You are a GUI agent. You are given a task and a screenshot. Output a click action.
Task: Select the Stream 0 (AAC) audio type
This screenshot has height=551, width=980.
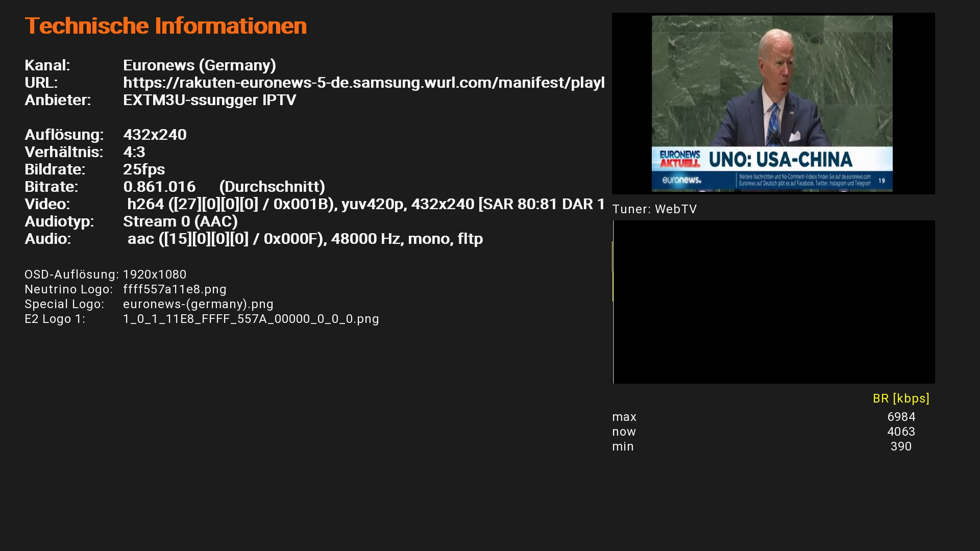click(x=180, y=221)
